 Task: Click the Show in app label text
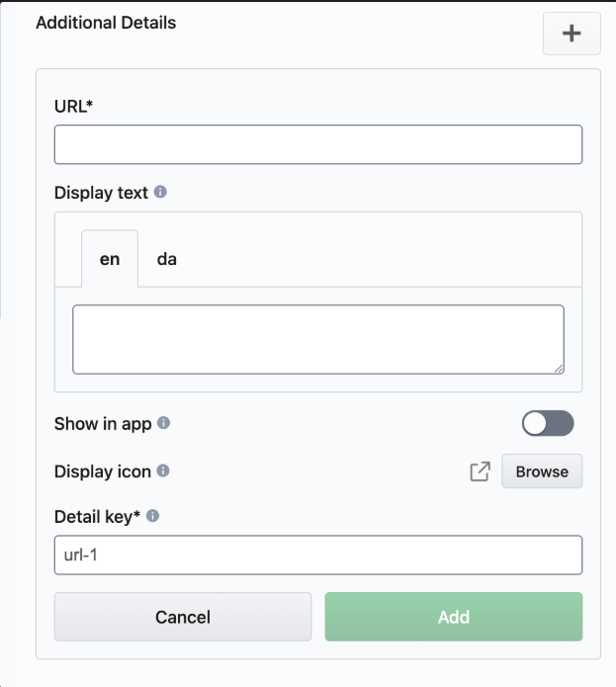[103, 424]
